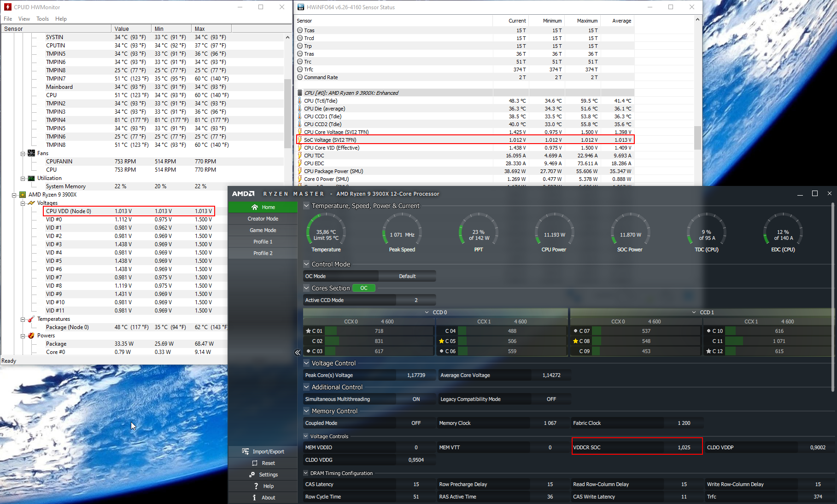Viewport: 837px width, 504px height.
Task: Click the About info icon in Ryzen Master
Action: click(x=254, y=498)
